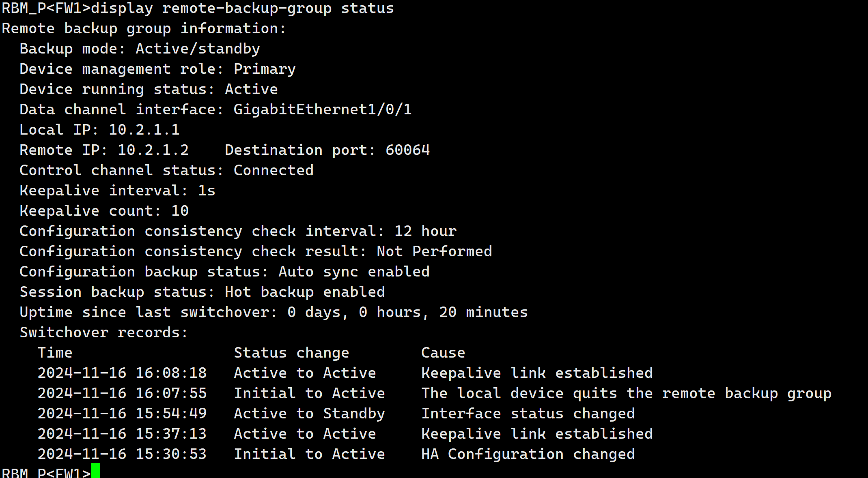Click the remote IP address 10.2.1.2
This screenshot has width=868, height=478.
(x=153, y=150)
